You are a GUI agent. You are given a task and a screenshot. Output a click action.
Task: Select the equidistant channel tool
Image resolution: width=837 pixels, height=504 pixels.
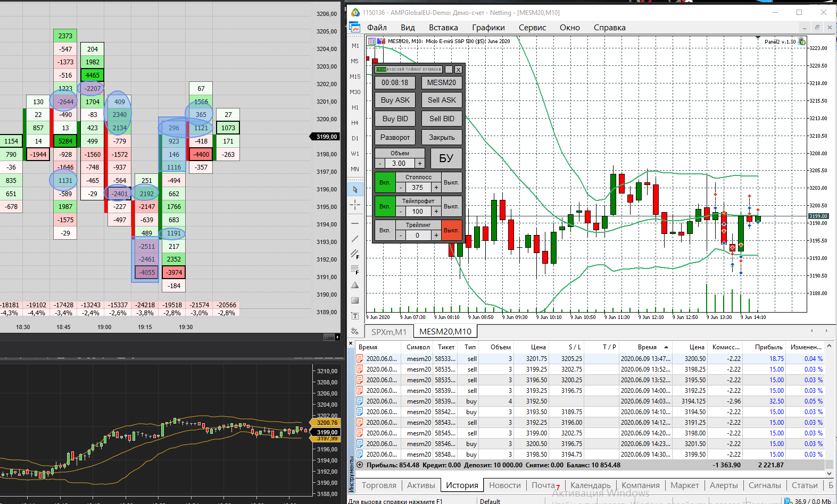tap(355, 254)
